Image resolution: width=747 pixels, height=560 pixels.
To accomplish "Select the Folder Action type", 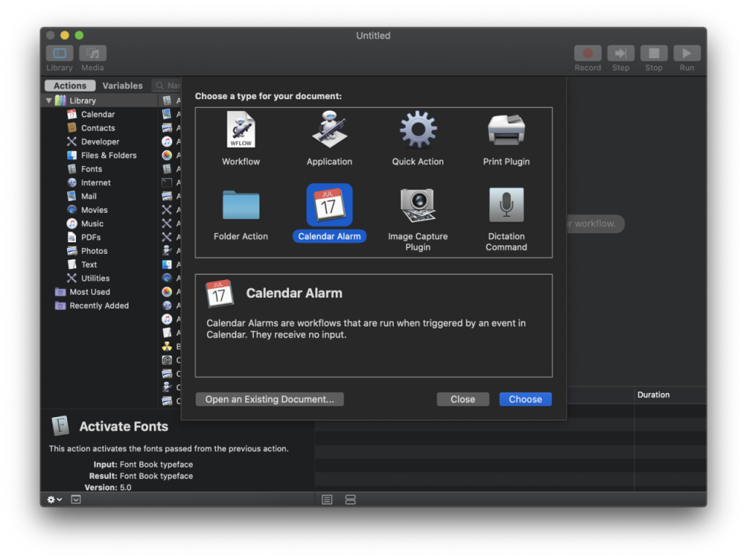I will (241, 214).
